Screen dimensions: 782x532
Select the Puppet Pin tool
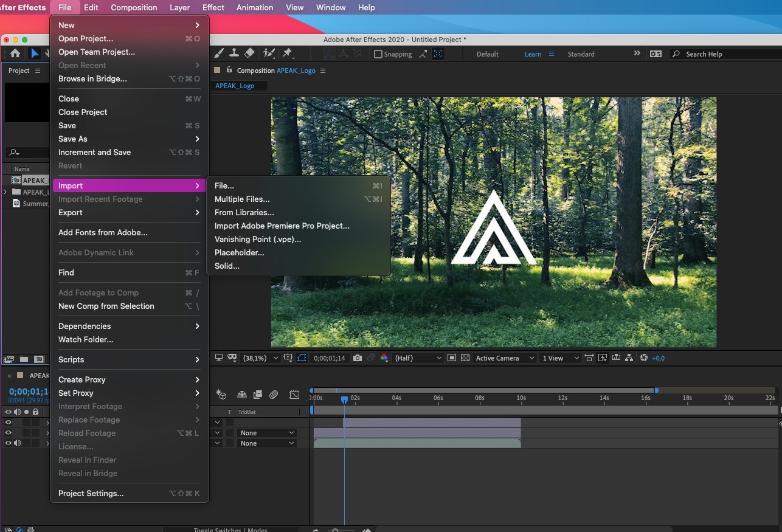click(288, 54)
